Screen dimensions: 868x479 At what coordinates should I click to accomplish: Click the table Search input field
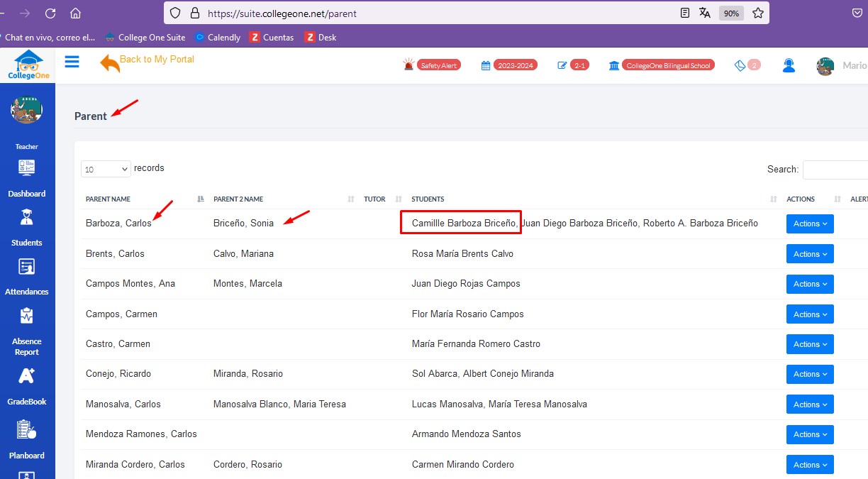coord(835,170)
